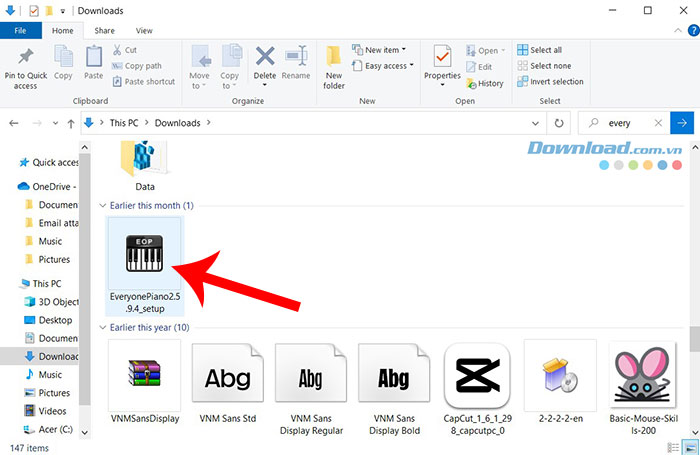Click the Paste icon in ribbon
This screenshot has width=700, height=455.
tap(93, 60)
